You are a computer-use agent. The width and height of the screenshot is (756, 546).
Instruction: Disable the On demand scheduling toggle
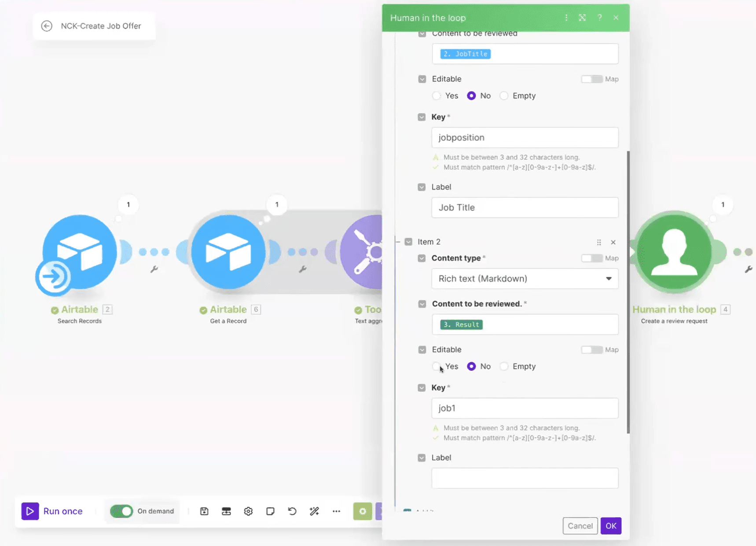point(121,511)
